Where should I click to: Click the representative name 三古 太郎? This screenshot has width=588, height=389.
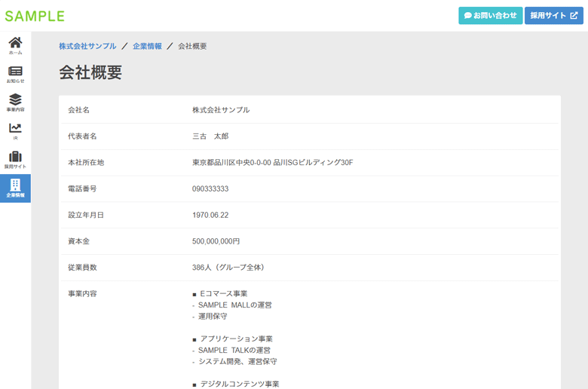coord(210,136)
